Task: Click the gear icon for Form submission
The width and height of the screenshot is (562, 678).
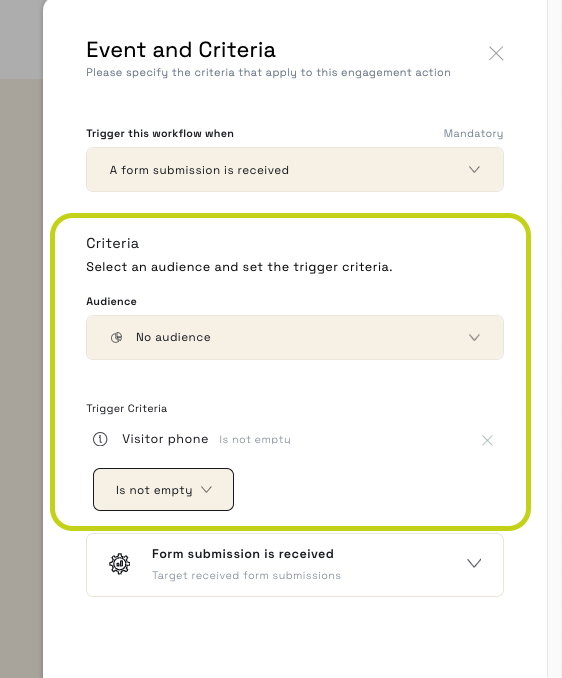Action: tap(119, 564)
